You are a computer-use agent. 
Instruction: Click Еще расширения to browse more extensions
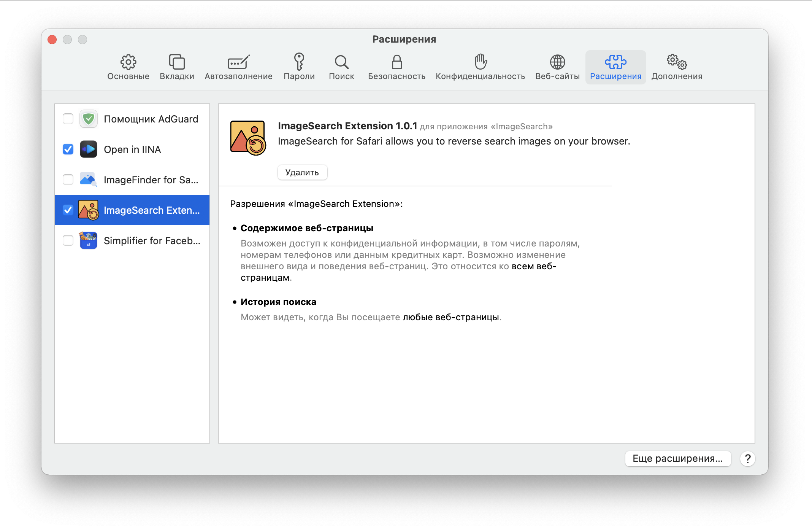point(680,458)
